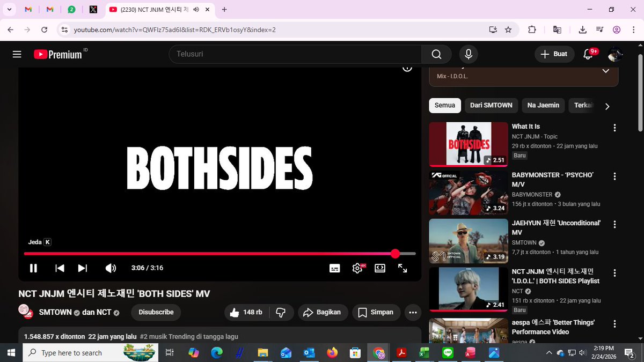Viewport: 644px width, 362px height.
Task: Save the video via Simpan
Action: [376, 312]
